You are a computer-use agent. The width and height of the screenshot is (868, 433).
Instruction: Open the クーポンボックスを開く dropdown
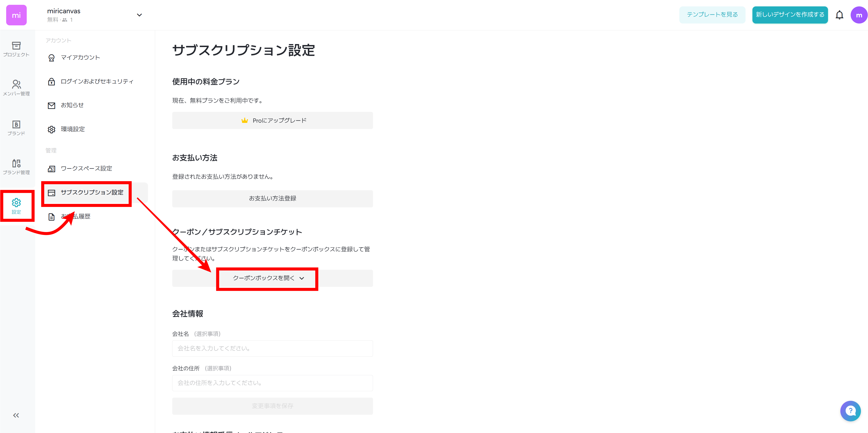[x=267, y=278]
